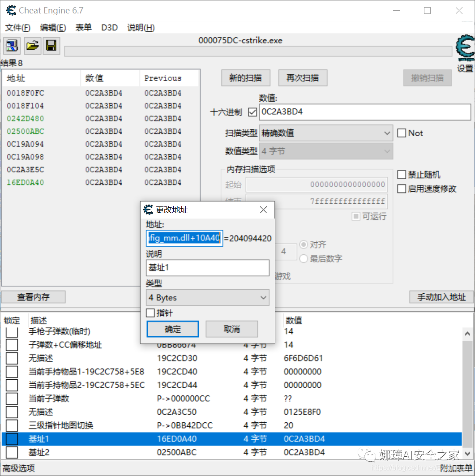Image resolution: width=475 pixels, height=476 pixels.
Task: Select the 对齐 radio button
Action: 304,244
